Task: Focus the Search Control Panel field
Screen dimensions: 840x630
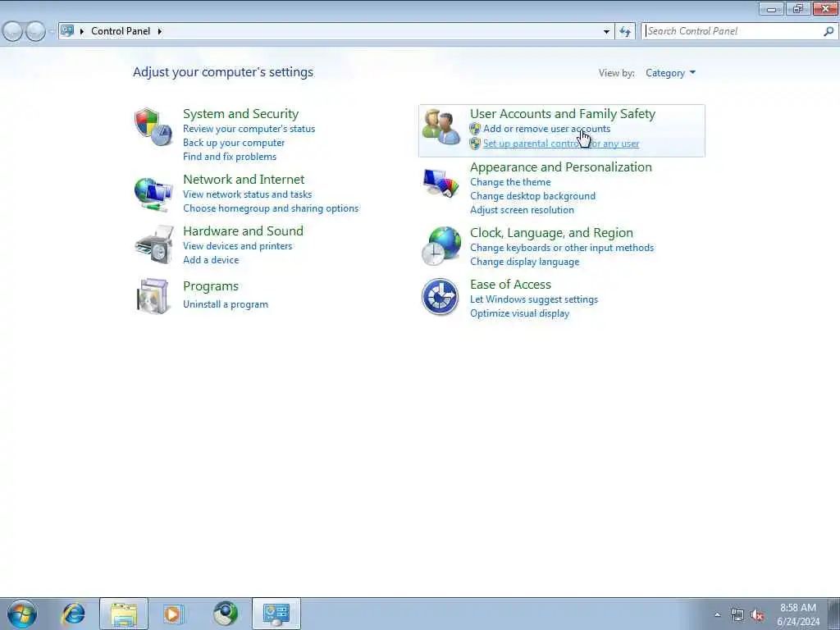Action: point(733,31)
